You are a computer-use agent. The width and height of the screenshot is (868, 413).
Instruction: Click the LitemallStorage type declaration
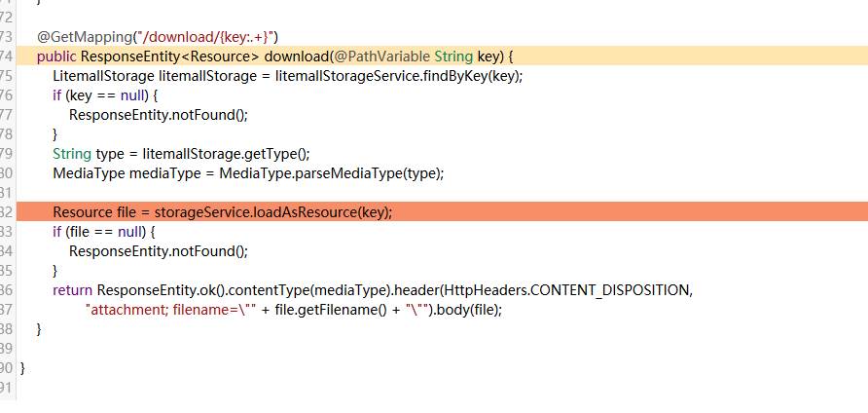(x=103, y=76)
